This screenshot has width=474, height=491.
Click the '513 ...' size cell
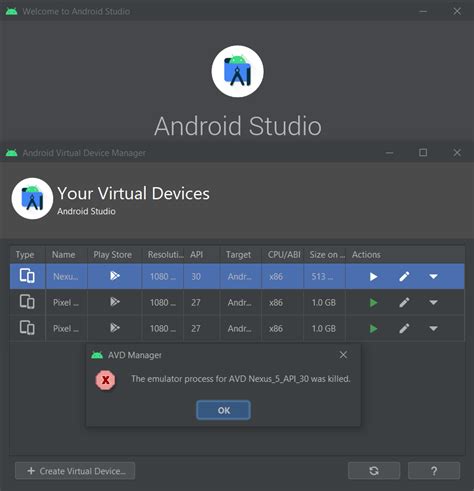[324, 276]
